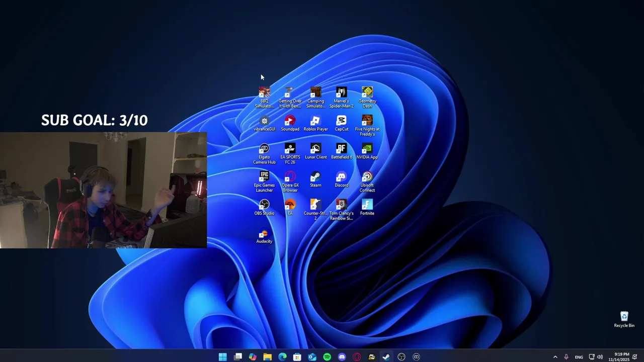Select the Roblox Player desktop icon
The width and height of the screenshot is (644, 362).
[x=315, y=124]
